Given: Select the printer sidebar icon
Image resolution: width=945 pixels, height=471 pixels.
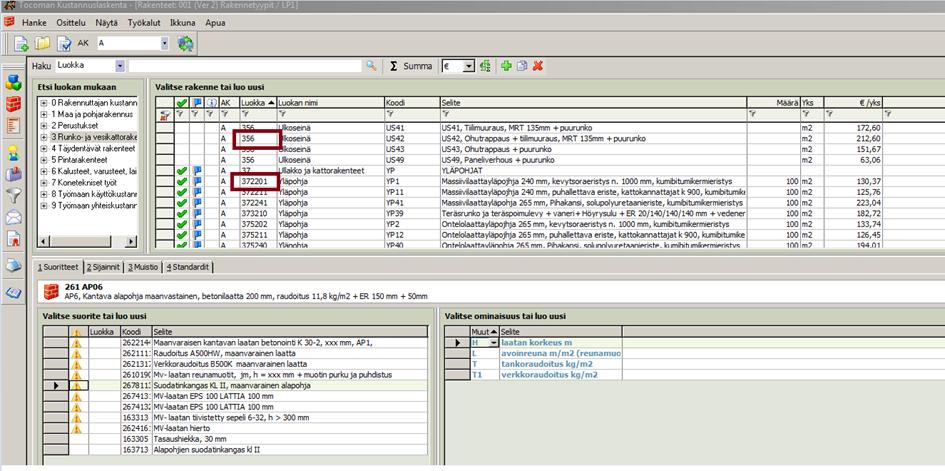Looking at the screenshot, I should click(x=13, y=265).
